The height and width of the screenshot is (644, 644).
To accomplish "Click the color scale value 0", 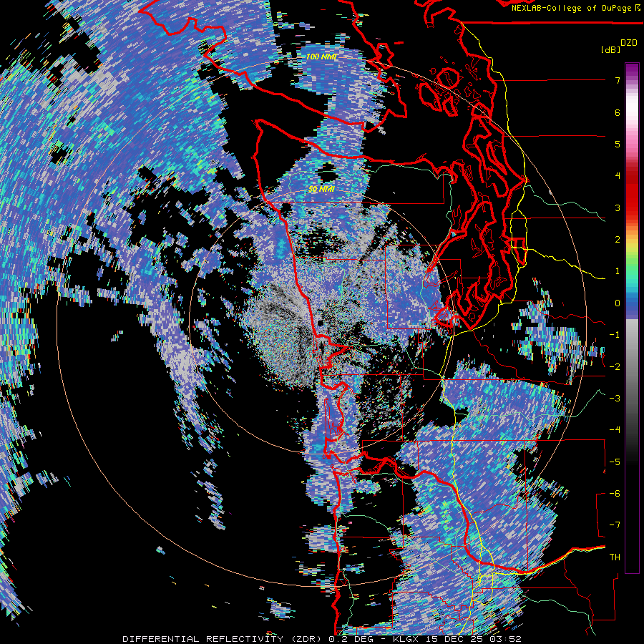I will 618,303.
